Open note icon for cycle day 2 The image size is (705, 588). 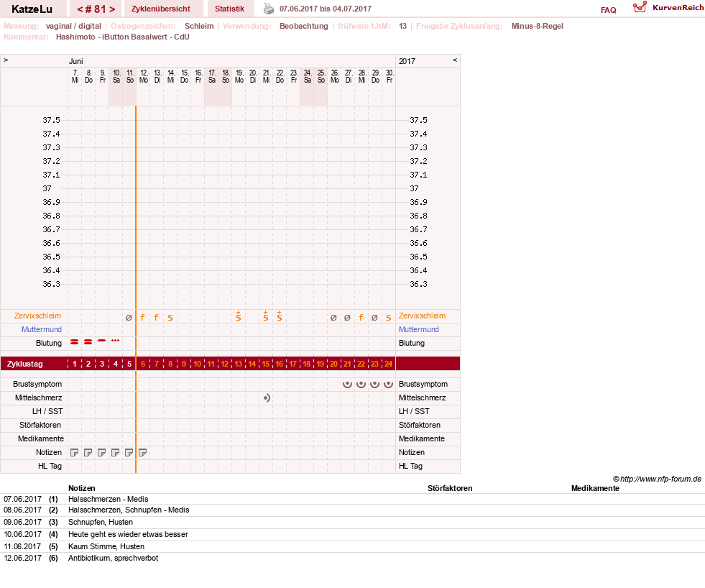(x=88, y=453)
